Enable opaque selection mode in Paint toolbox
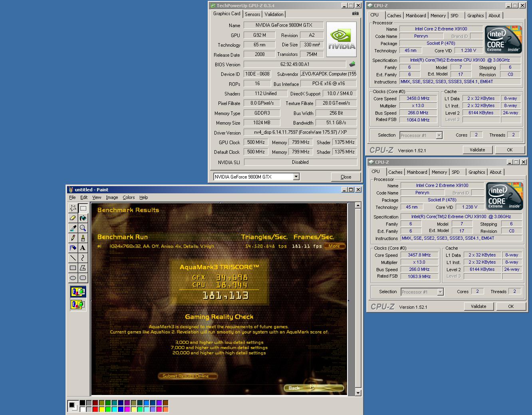 pos(78,292)
